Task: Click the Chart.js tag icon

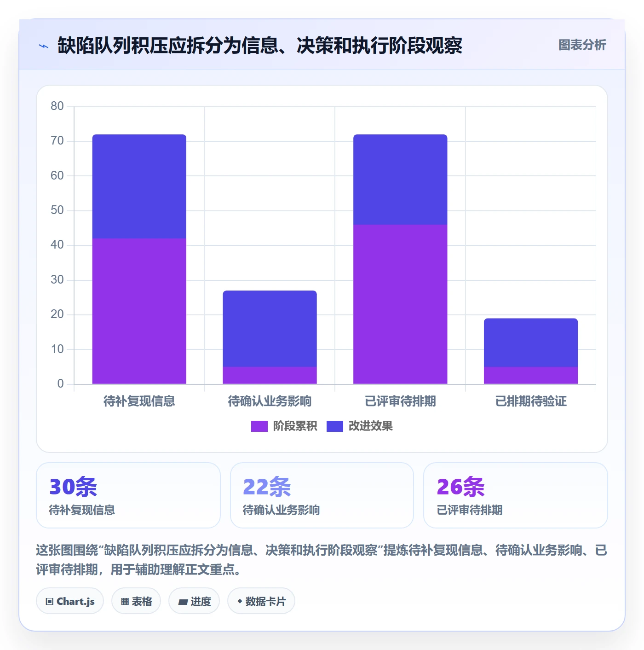Action: click(50, 602)
